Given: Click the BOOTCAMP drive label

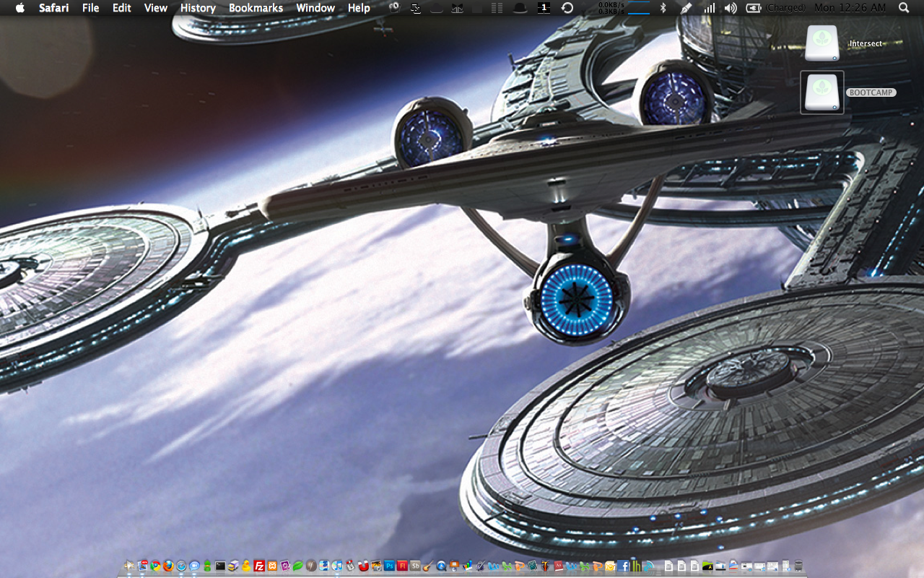Looking at the screenshot, I should click(871, 92).
